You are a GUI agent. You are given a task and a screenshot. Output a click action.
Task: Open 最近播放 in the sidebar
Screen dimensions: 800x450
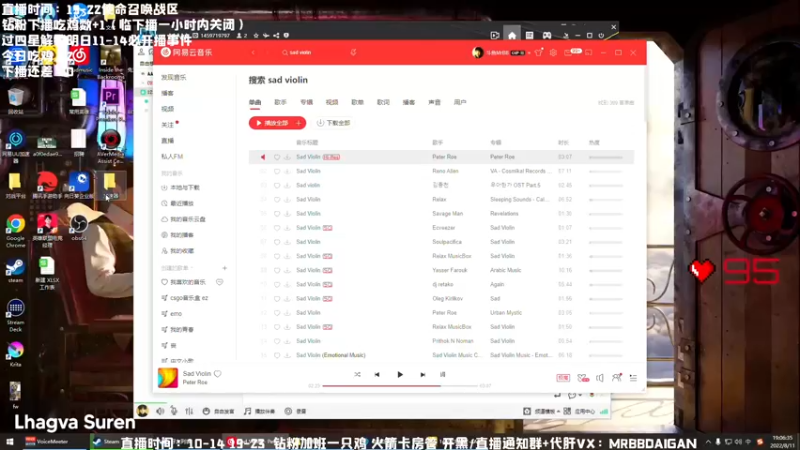(x=178, y=204)
